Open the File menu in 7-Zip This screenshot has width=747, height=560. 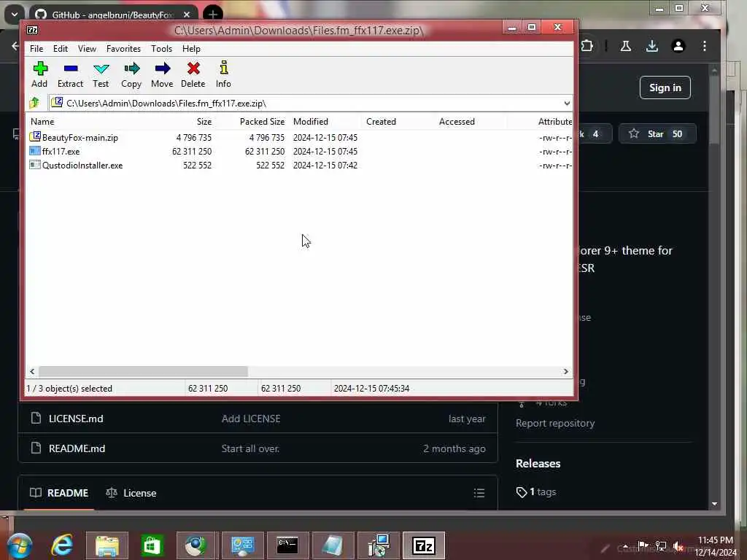[36, 49]
